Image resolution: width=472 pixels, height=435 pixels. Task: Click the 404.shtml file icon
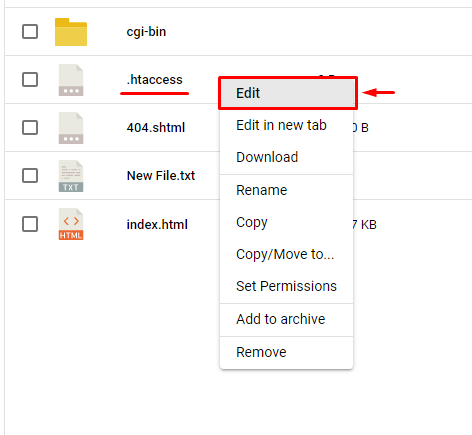tap(71, 128)
